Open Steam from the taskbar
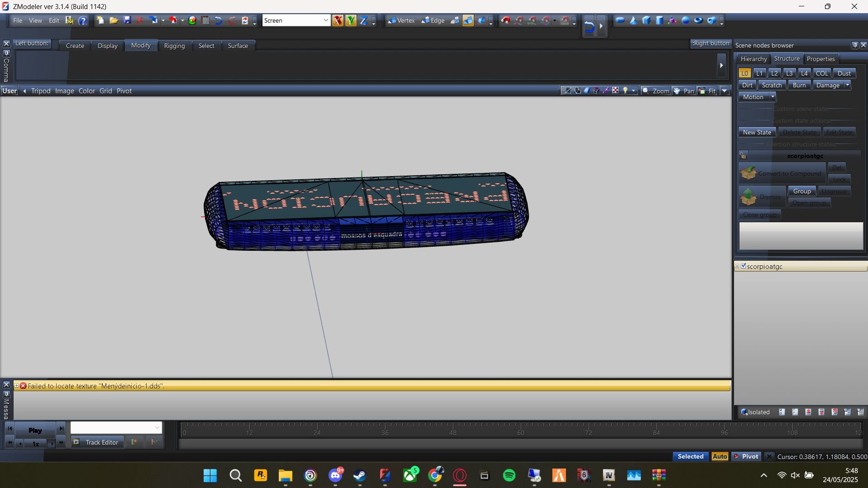Image resolution: width=868 pixels, height=488 pixels. click(x=360, y=475)
